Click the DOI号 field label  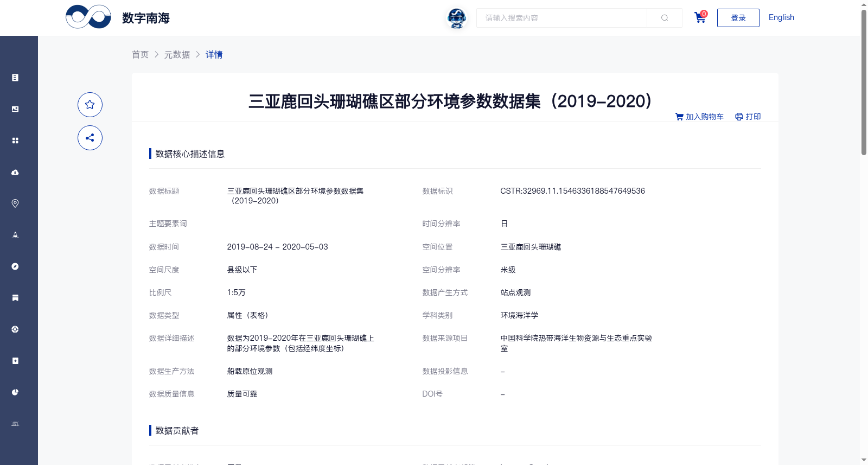pyautogui.click(x=432, y=394)
